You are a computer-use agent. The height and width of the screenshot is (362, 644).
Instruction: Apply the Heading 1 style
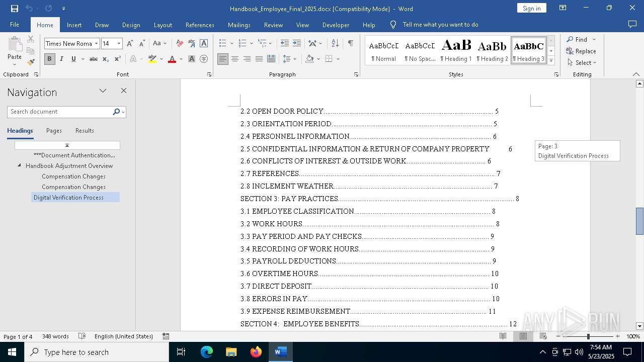click(x=456, y=51)
